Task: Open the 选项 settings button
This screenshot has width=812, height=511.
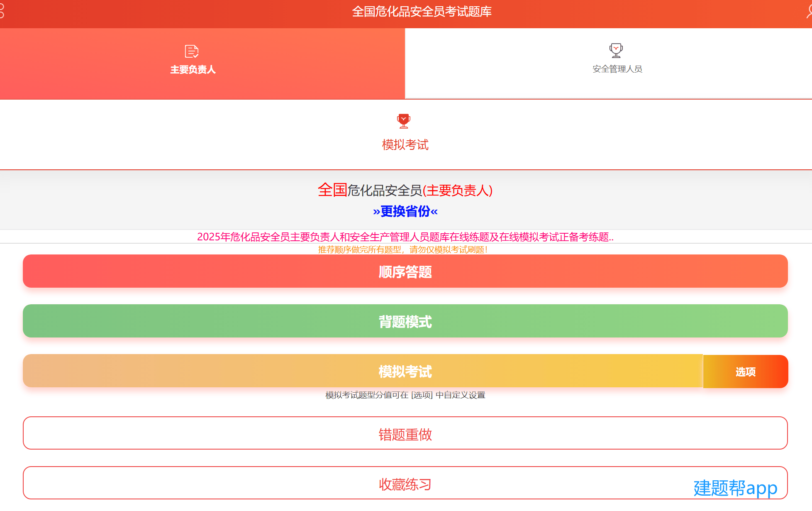Action: click(746, 372)
